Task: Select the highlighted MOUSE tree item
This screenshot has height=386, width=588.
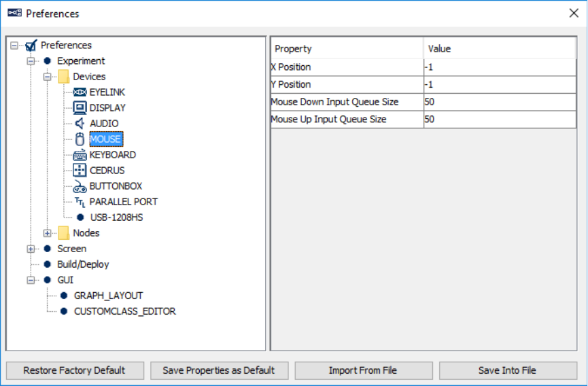Action: [106, 139]
